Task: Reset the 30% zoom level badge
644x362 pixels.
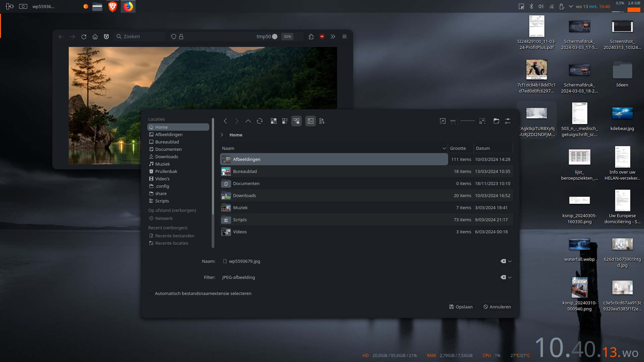Action: tap(287, 37)
